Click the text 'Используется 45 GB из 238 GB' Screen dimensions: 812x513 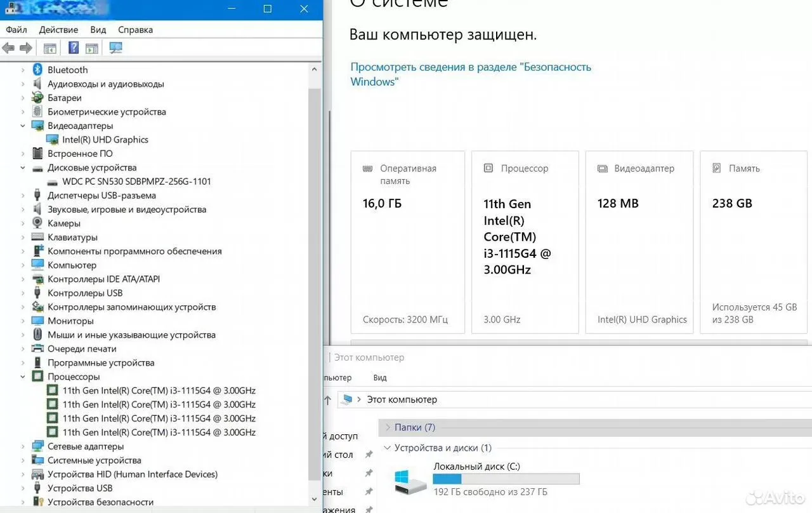click(754, 314)
